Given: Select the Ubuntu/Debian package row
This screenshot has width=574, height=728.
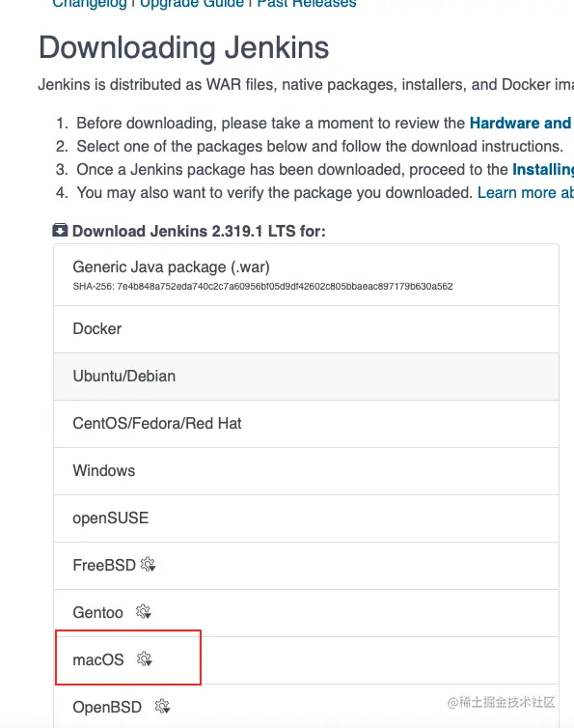Looking at the screenshot, I should [306, 377].
